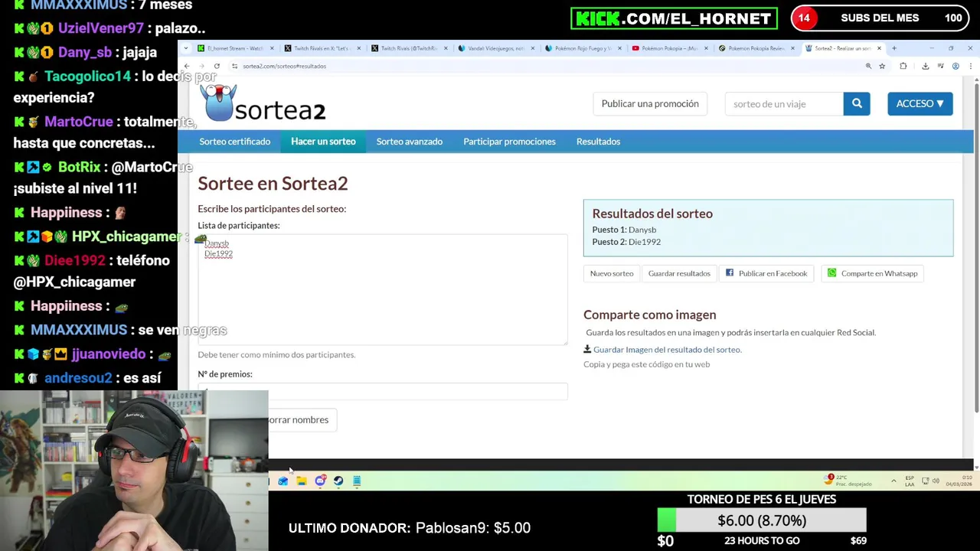This screenshot has height=551, width=980.
Task: Click Guardar Imagen del resultado del sorteo link
Action: (667, 350)
